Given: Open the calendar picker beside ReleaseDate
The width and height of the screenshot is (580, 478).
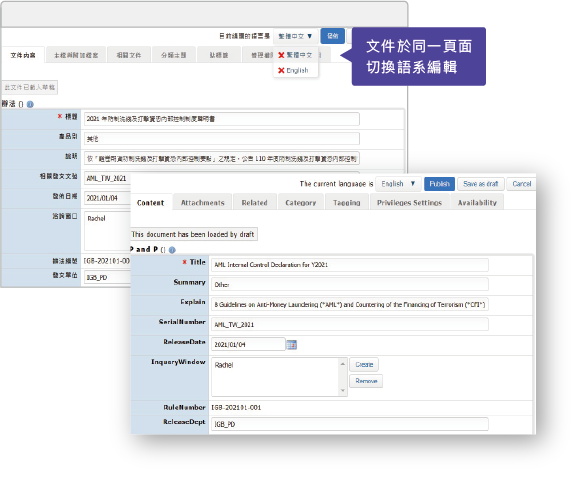Looking at the screenshot, I should [292, 344].
